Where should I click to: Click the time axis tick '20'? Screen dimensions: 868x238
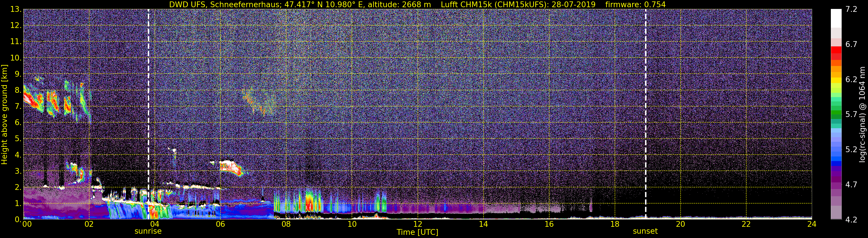(x=680, y=224)
